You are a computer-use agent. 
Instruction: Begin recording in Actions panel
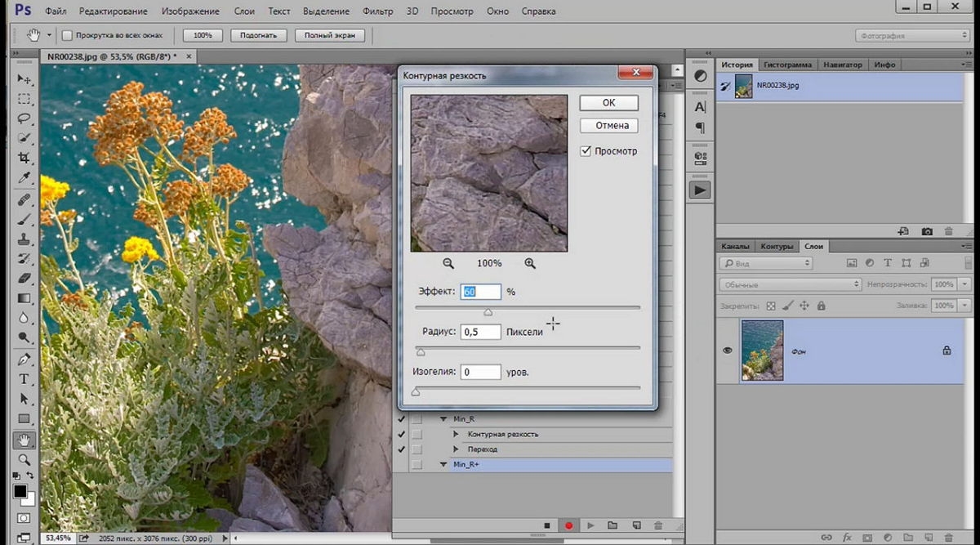(569, 525)
